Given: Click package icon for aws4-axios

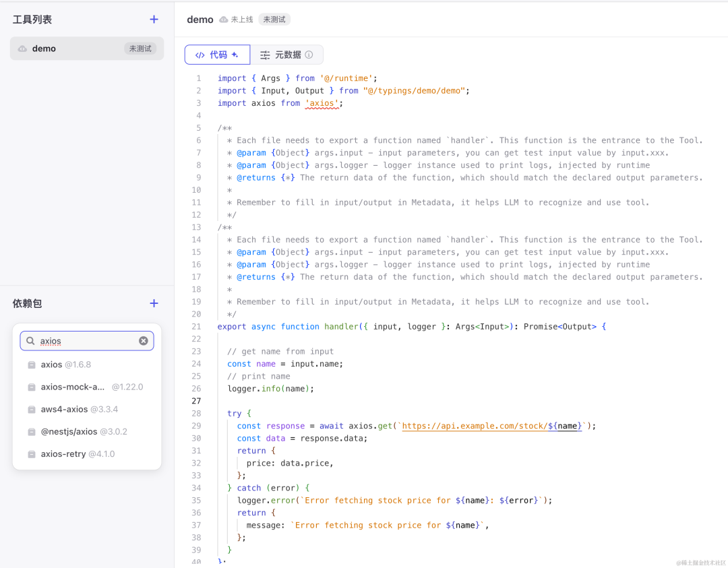Looking at the screenshot, I should pyautogui.click(x=32, y=409).
